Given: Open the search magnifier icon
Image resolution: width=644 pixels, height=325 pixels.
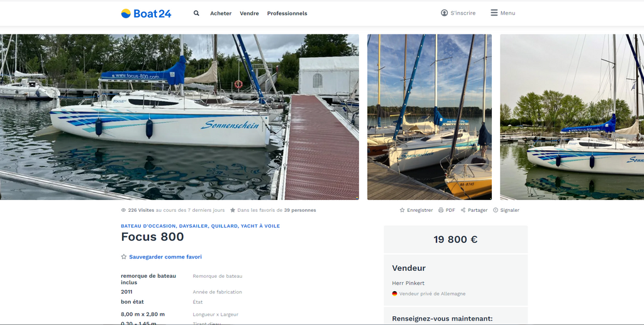Looking at the screenshot, I should click(196, 13).
